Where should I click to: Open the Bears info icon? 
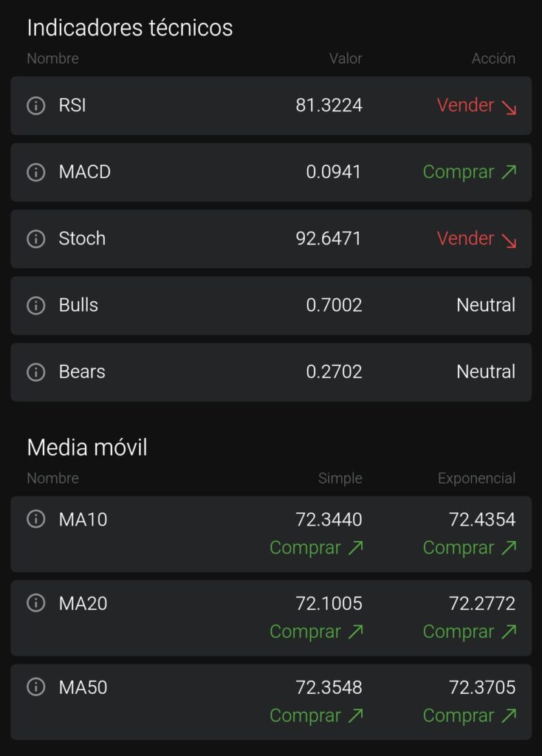(x=35, y=371)
